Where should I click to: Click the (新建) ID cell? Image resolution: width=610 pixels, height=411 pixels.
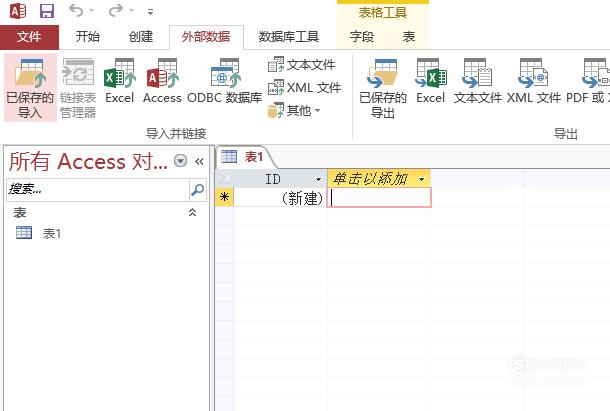(280, 198)
